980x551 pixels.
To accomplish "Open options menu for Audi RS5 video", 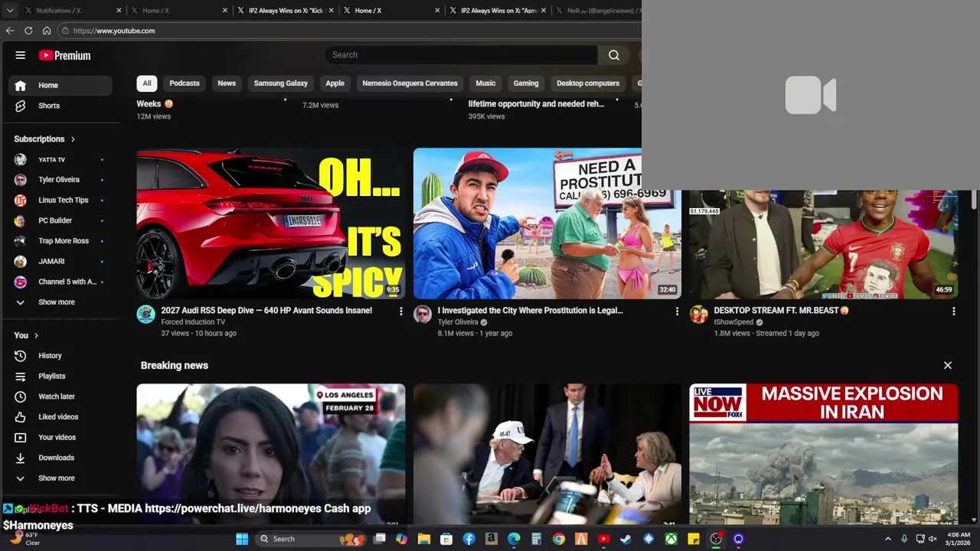I will click(400, 311).
